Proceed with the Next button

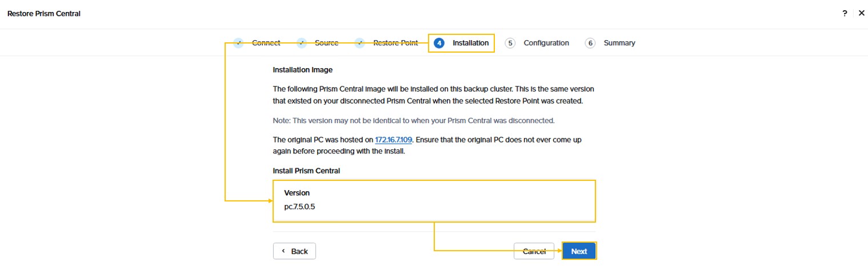[x=579, y=251]
